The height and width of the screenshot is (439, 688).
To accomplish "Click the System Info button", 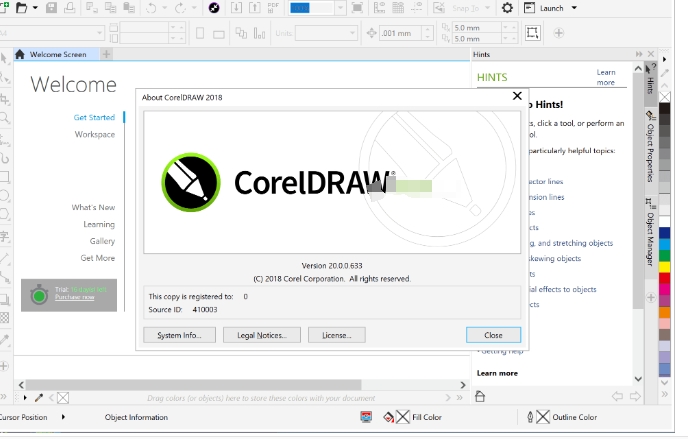I will (x=179, y=335).
